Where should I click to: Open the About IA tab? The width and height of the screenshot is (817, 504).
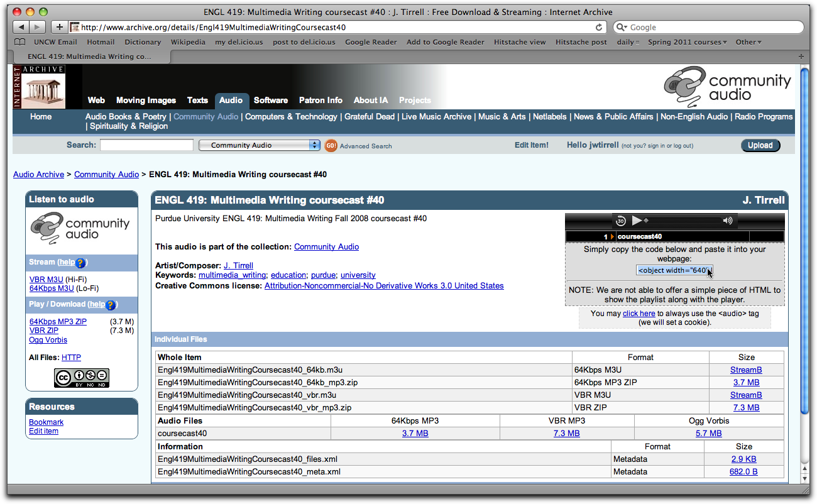click(371, 100)
